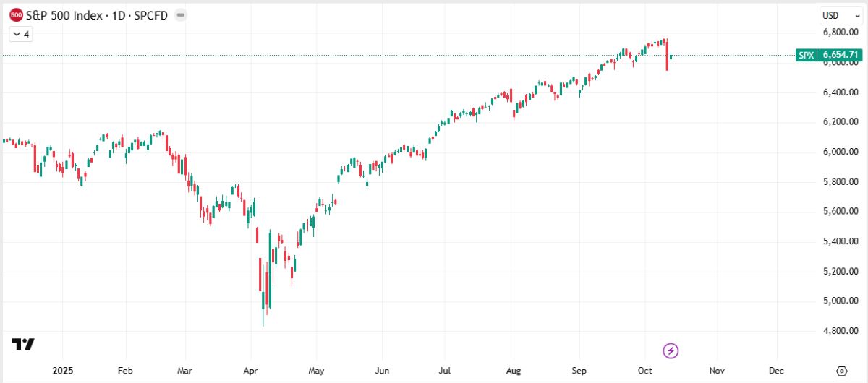Click the red S&P 500 logo icon
Image resolution: width=868 pixels, height=383 pixels.
[x=16, y=15]
